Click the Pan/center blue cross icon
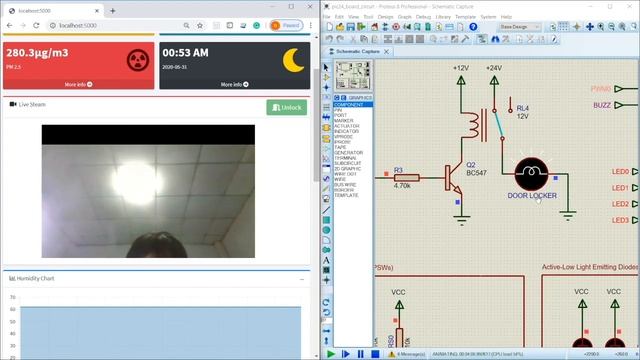The image size is (640, 360). pos(590,27)
